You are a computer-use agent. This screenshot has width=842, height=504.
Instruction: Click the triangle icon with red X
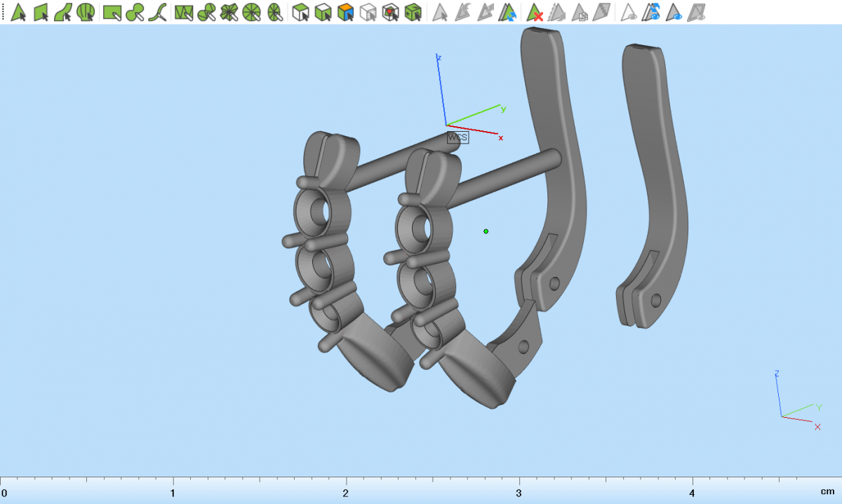[535, 12]
